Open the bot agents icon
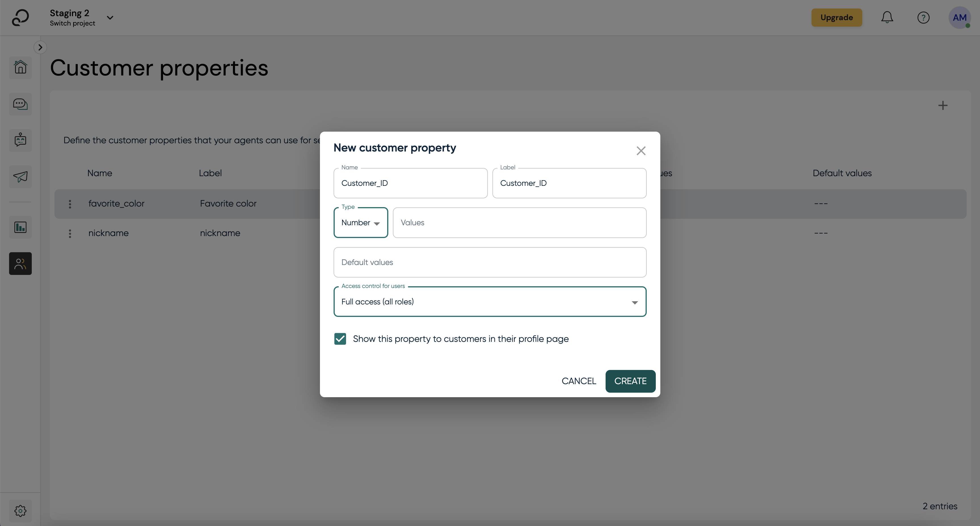 [x=20, y=140]
